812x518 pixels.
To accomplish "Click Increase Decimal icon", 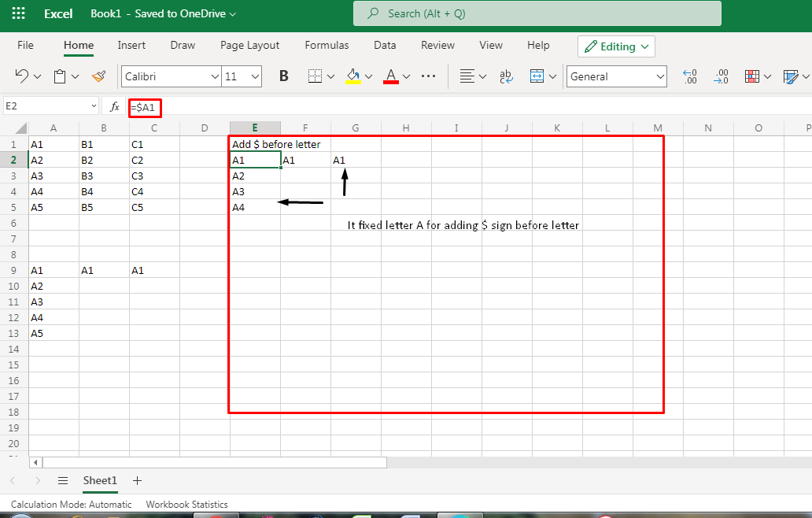I will click(x=721, y=76).
